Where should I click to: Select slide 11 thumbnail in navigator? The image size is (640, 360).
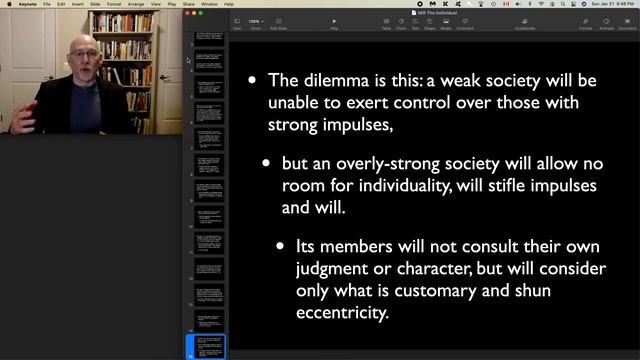(209, 244)
